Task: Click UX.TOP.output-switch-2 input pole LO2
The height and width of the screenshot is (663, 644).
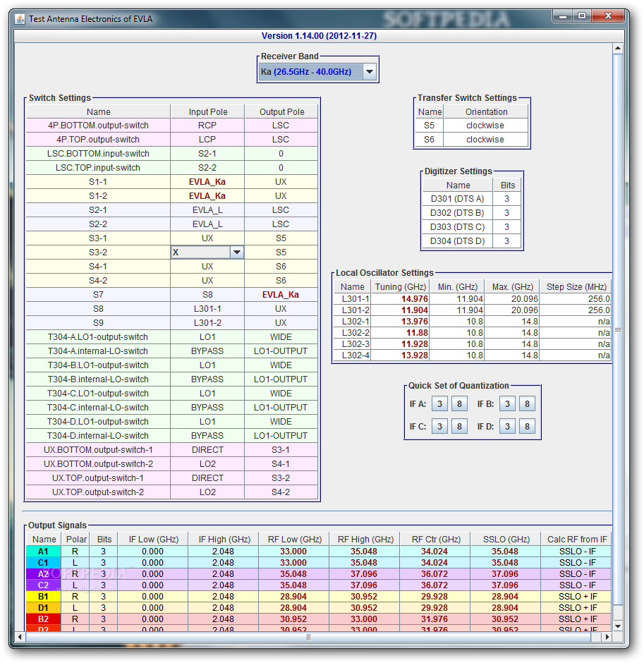Action: pos(207,492)
